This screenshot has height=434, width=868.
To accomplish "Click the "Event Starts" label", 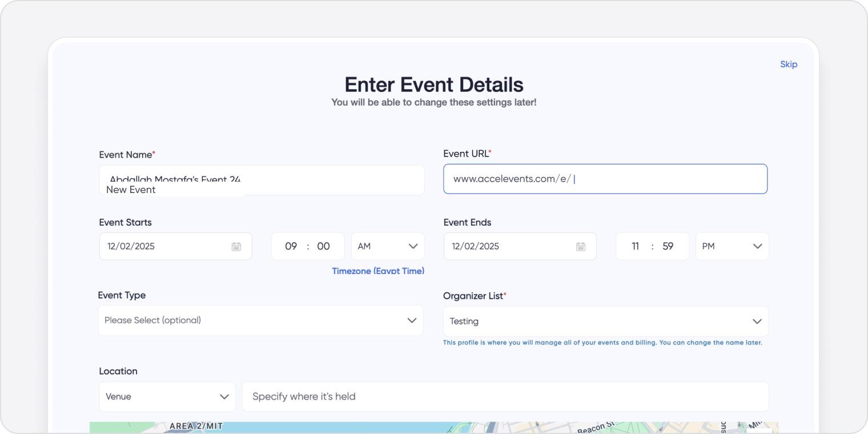I will pyautogui.click(x=126, y=222).
